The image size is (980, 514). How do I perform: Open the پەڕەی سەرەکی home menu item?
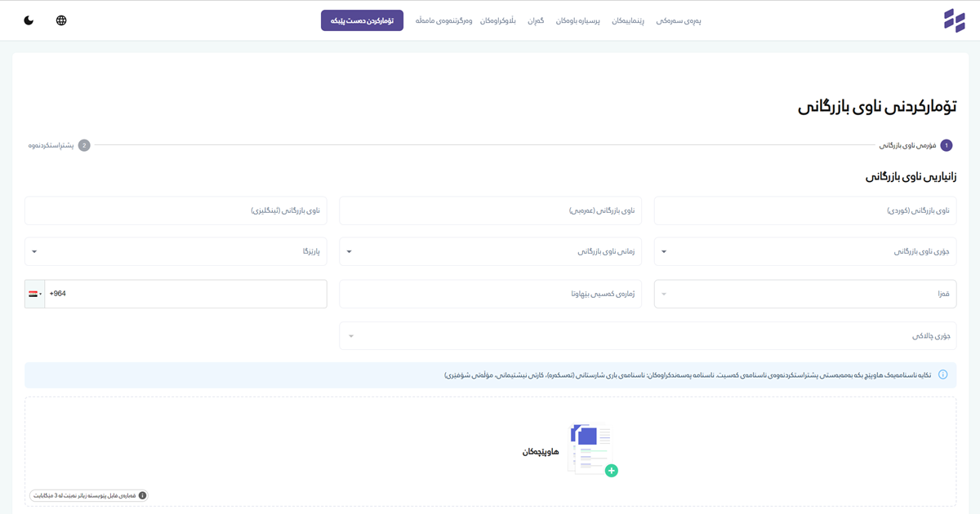[x=679, y=20]
